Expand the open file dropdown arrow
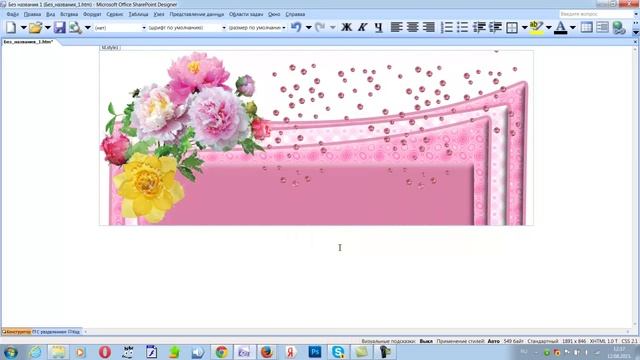The height and width of the screenshot is (360, 640). coord(47,28)
